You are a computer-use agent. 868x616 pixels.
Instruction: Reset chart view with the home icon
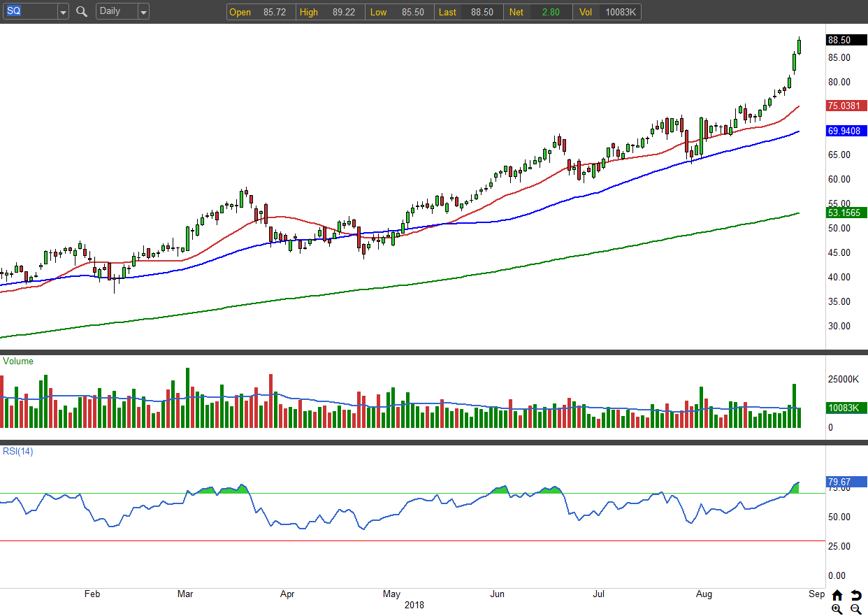coord(837,595)
